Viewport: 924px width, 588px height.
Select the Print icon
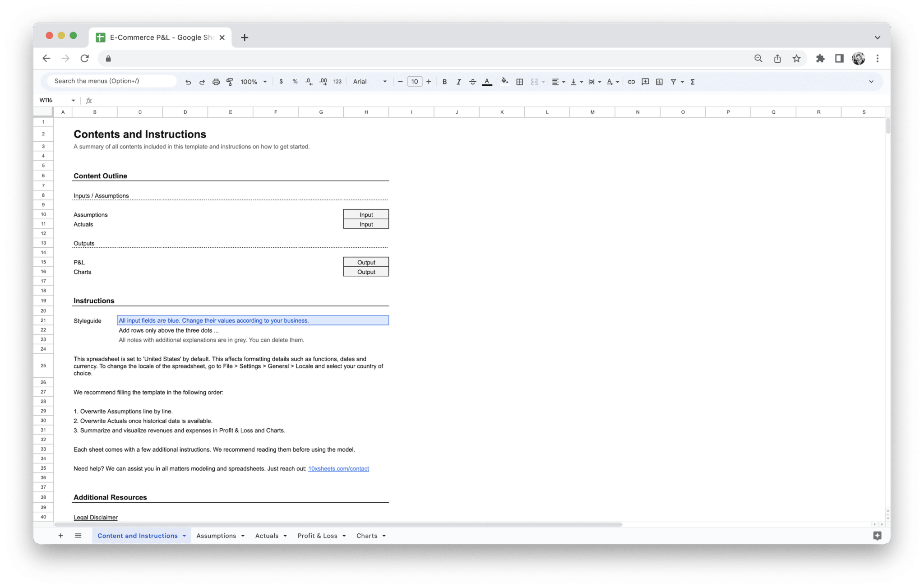click(216, 82)
